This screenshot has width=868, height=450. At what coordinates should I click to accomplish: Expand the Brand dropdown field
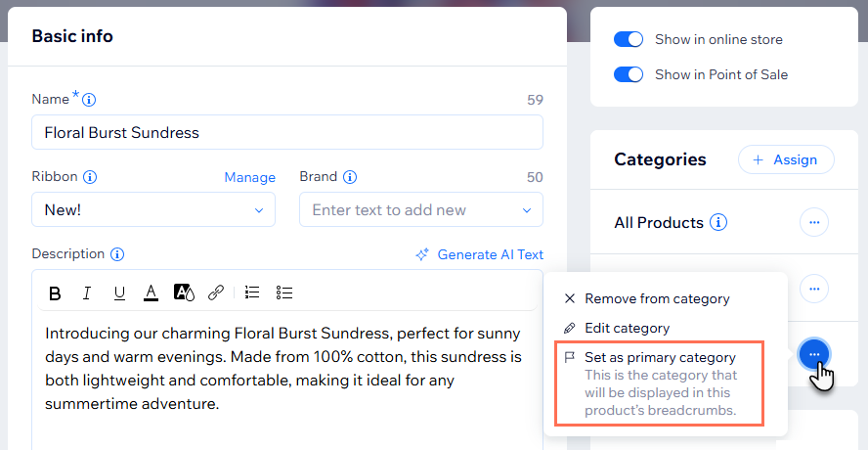(x=421, y=209)
